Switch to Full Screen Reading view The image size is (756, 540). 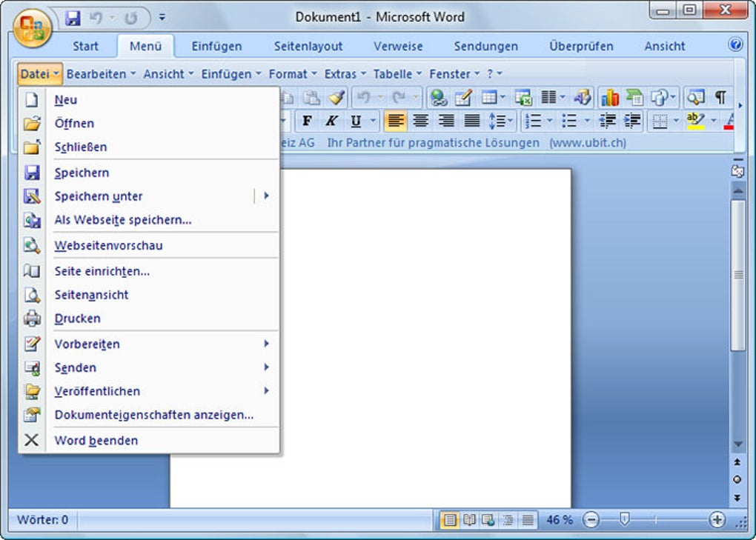469,519
